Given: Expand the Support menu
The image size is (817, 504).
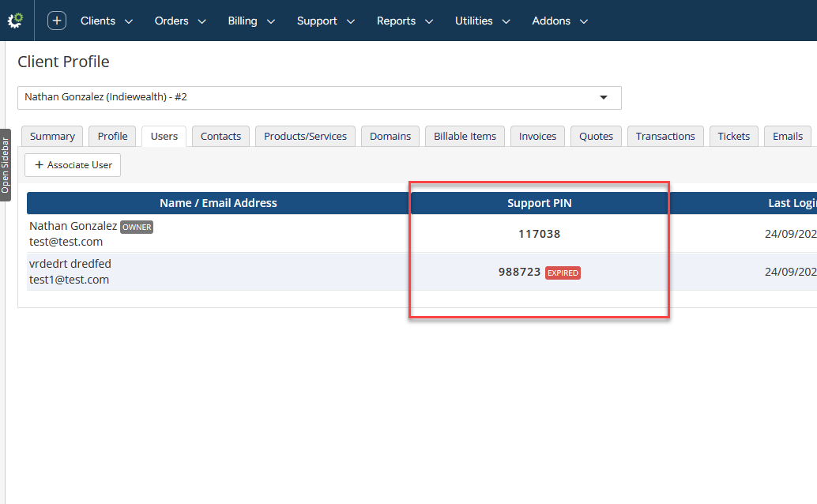Looking at the screenshot, I should click(326, 21).
